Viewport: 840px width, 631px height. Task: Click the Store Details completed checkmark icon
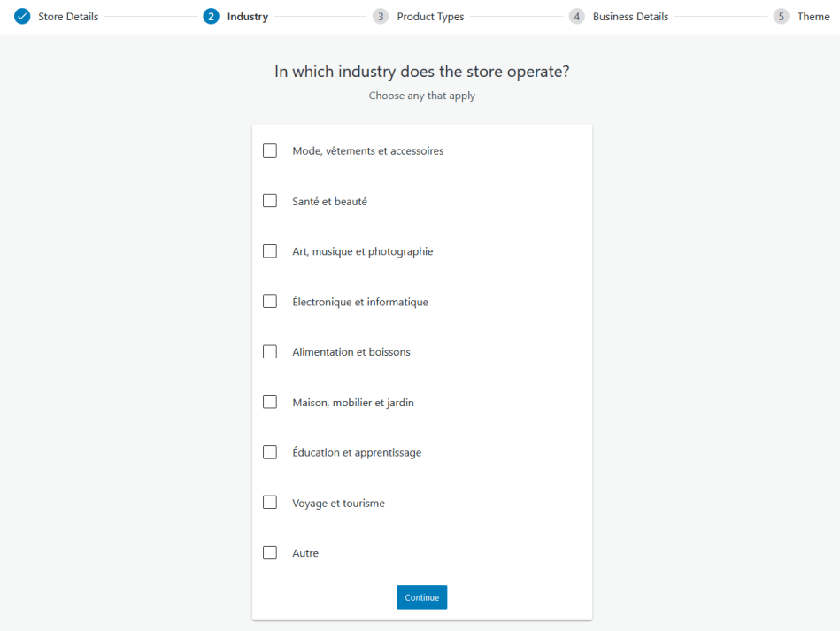pyautogui.click(x=22, y=17)
